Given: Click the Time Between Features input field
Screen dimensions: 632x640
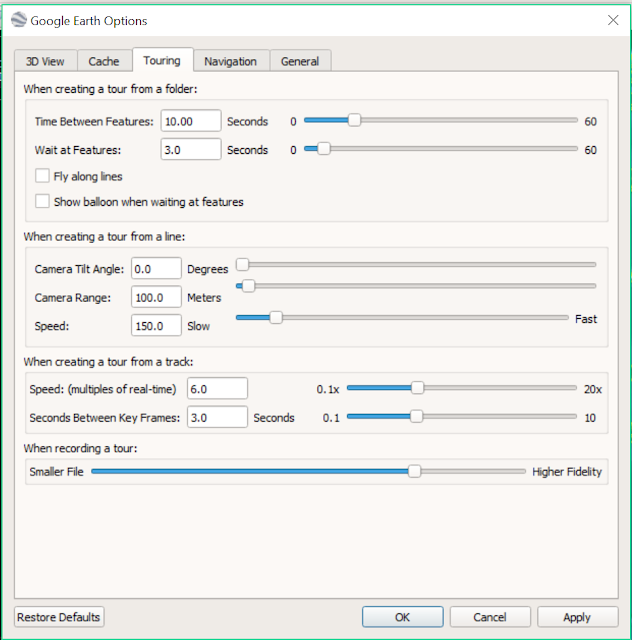Looking at the screenshot, I should 191,121.
